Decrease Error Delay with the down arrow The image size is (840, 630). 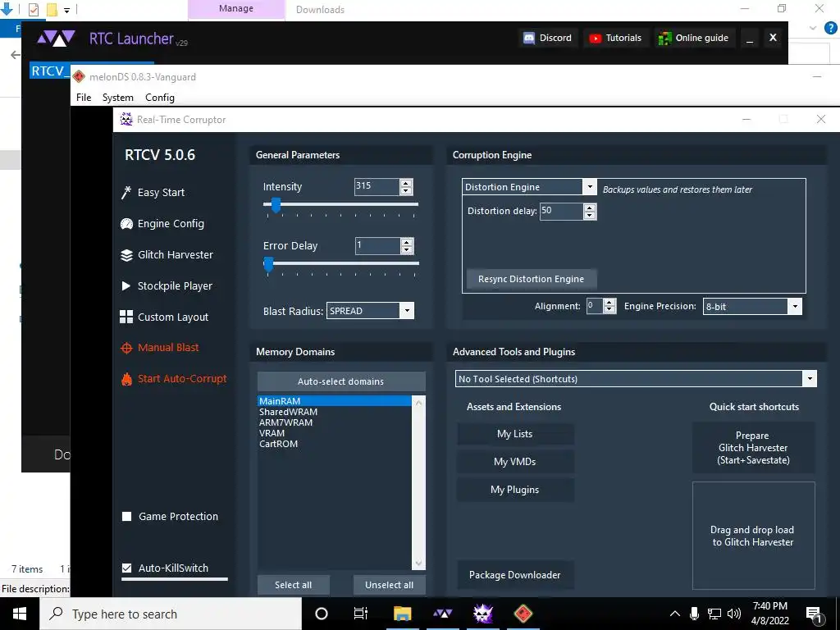407,249
